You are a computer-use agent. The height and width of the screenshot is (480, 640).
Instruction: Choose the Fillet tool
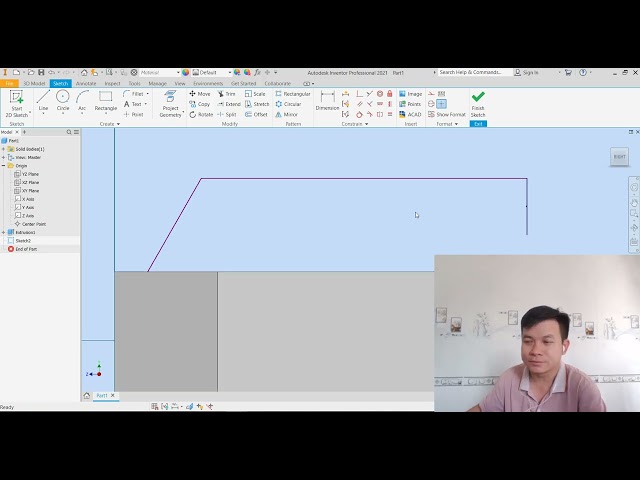coord(134,94)
